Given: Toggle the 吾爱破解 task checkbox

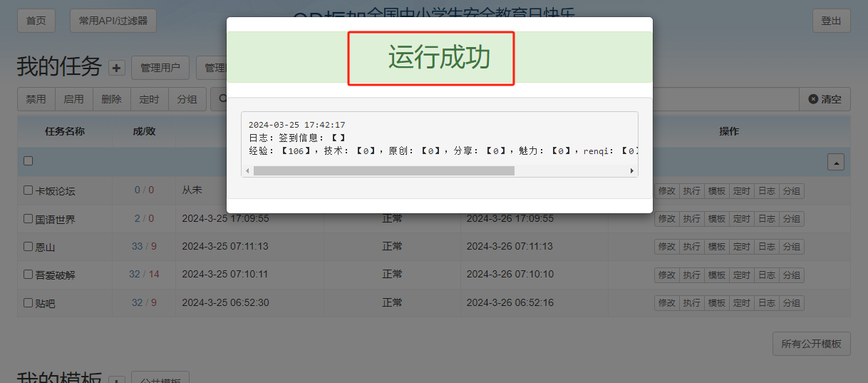Looking at the screenshot, I should (29, 275).
